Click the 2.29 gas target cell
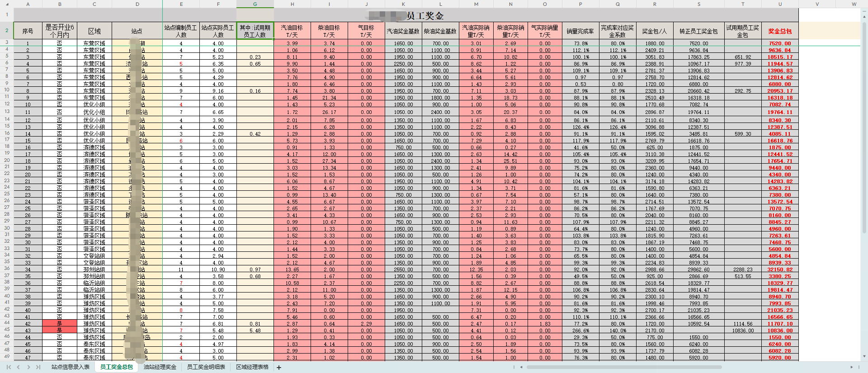The image size is (868, 373). pos(366,324)
